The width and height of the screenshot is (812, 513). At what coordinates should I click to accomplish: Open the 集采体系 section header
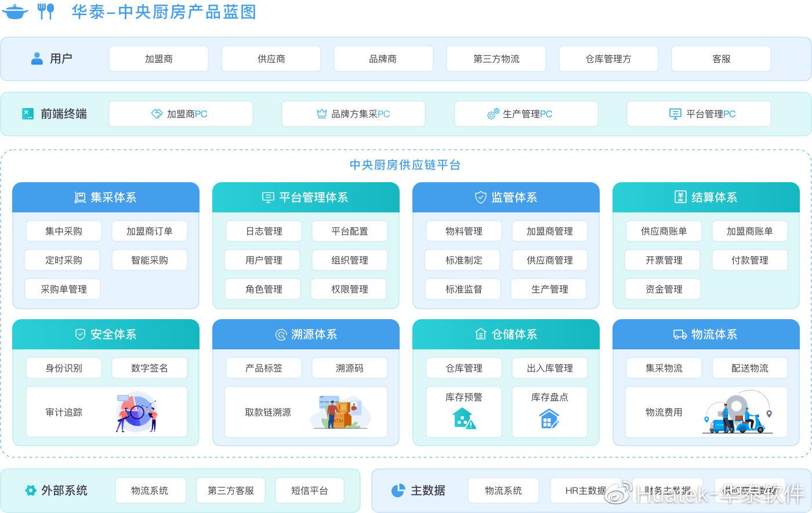(106, 197)
